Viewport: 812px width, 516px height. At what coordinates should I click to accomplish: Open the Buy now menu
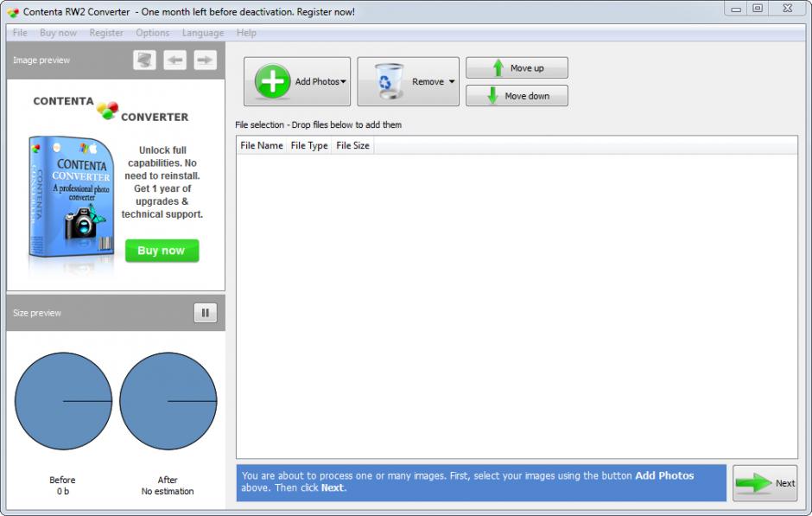[x=58, y=33]
